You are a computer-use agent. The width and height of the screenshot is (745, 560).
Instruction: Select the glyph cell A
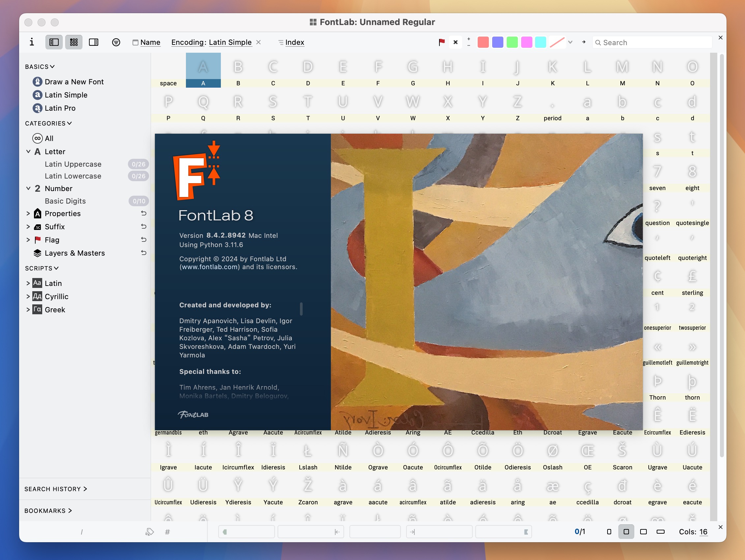(x=203, y=70)
